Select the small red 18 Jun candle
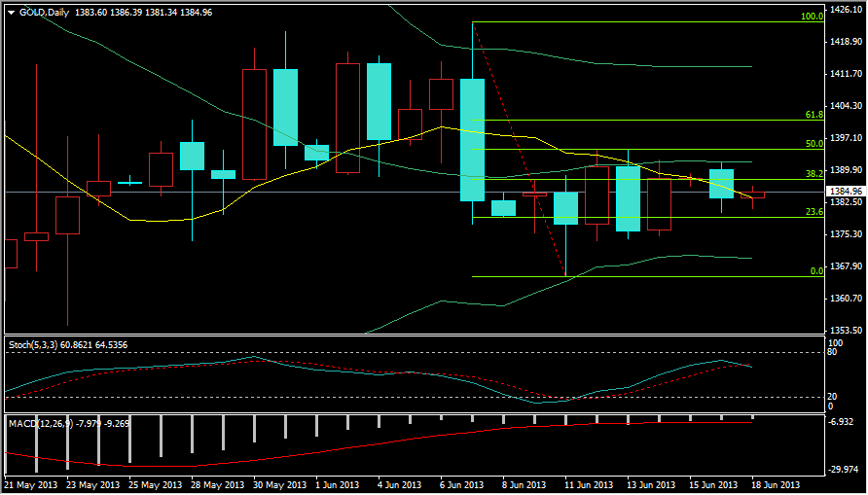 pos(753,194)
